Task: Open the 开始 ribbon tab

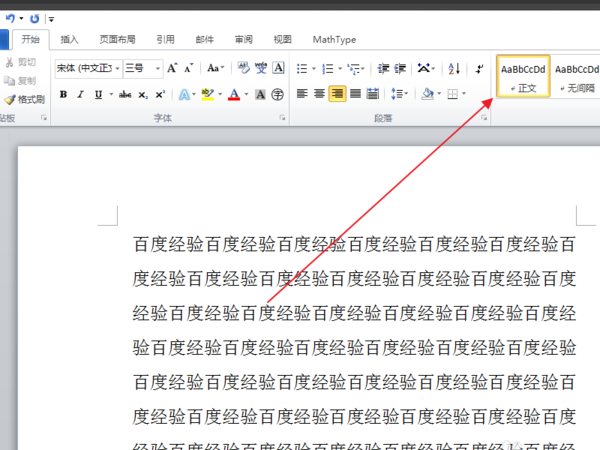Action: 30,39
